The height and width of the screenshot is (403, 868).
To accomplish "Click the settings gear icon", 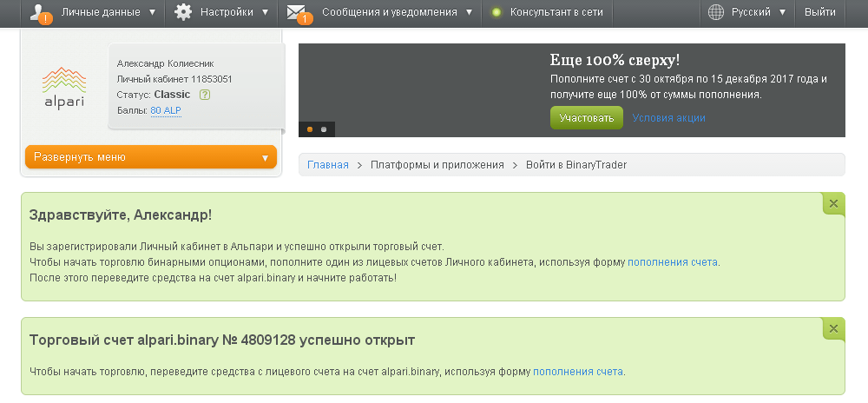I will coord(182,12).
